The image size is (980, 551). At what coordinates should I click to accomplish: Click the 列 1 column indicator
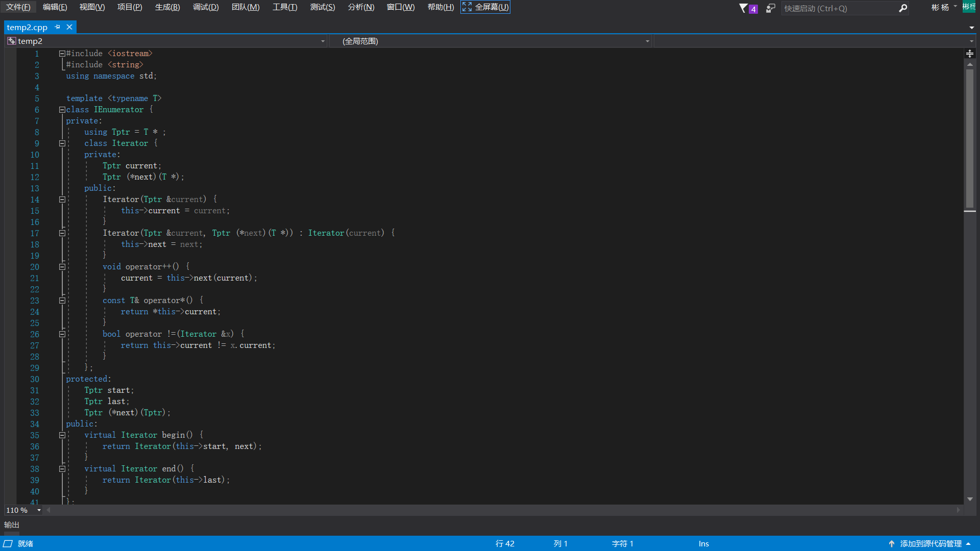click(x=560, y=544)
